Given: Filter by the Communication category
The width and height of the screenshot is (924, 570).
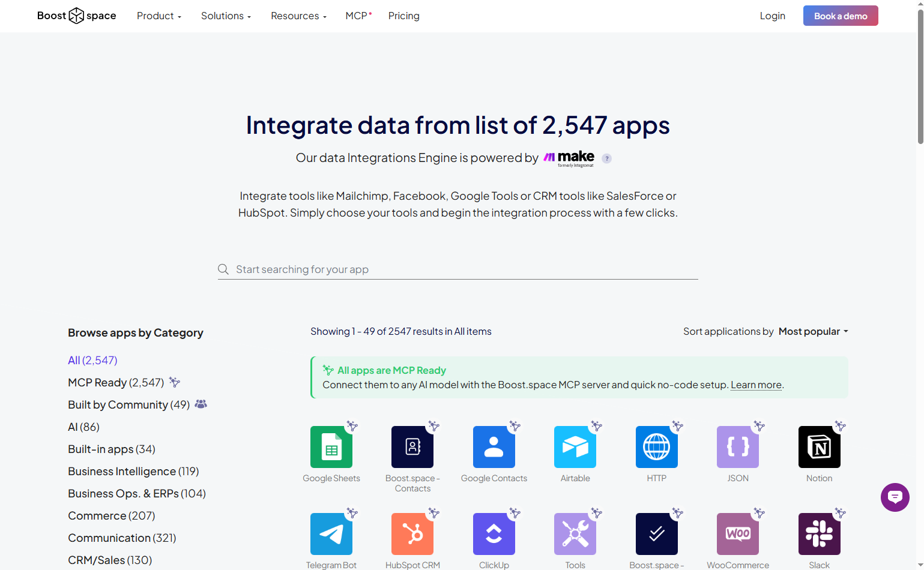Looking at the screenshot, I should (122, 538).
